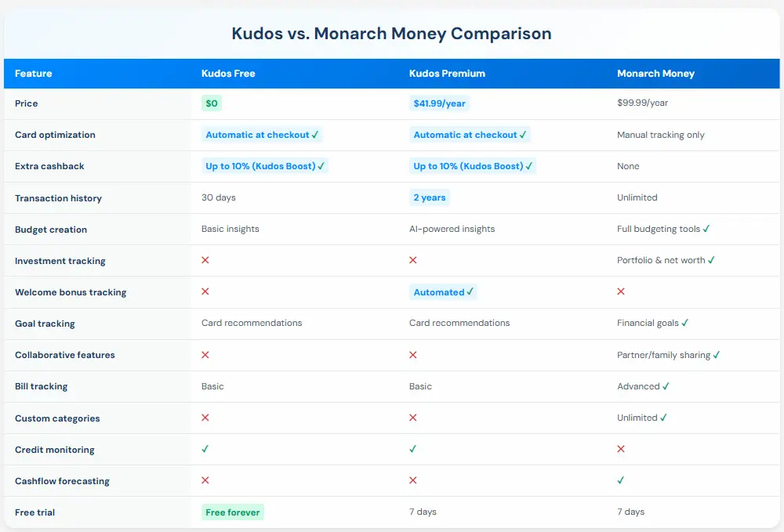Click the green check for Kudos Free credit monitoring
This screenshot has width=784, height=532.
click(x=205, y=449)
